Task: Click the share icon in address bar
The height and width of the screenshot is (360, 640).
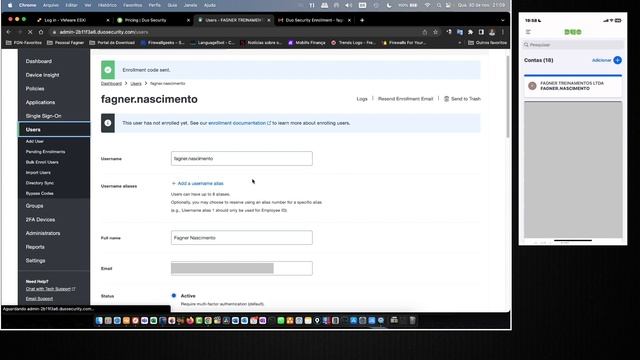Action: tap(424, 32)
